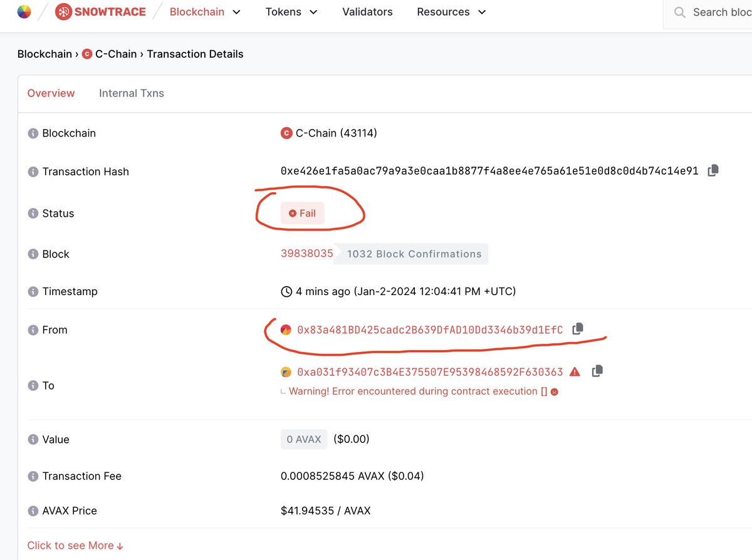
Task: Click the info icon next to Status
Action: [x=33, y=214]
